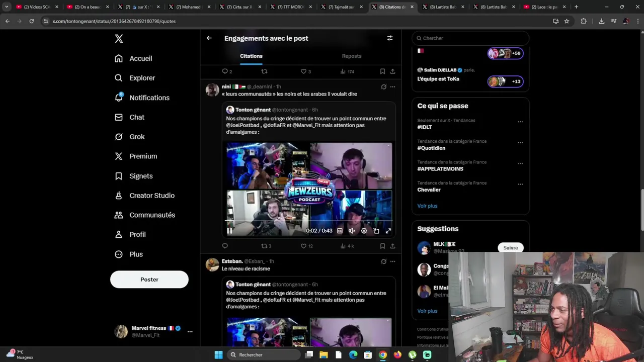Open Explorer from the sidebar
The height and width of the screenshot is (362, 644).
(135, 78)
